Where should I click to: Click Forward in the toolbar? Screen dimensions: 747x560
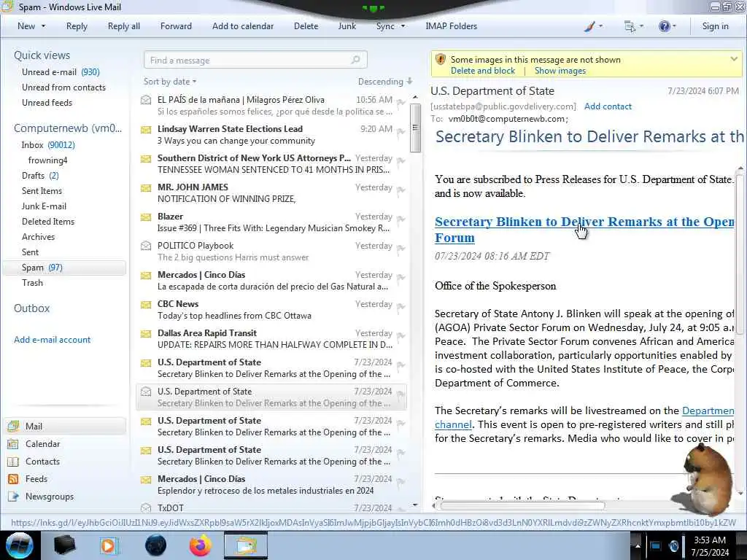pyautogui.click(x=176, y=26)
